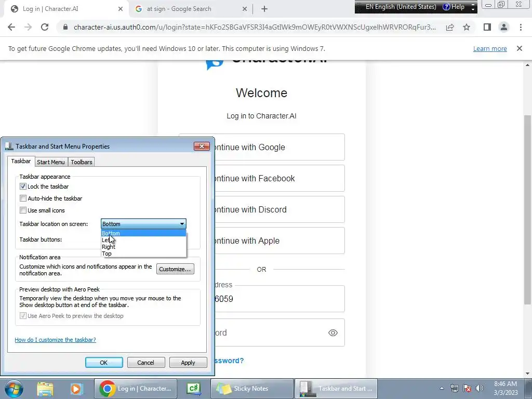
Task: Enable 'Auto-hide the taskbar' checkbox
Action: click(x=23, y=198)
